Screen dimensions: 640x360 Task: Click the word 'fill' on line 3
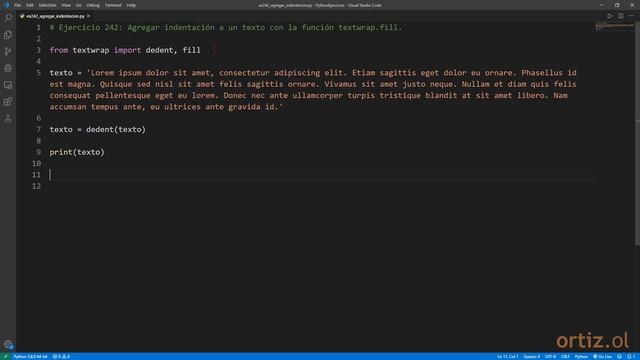coord(191,50)
